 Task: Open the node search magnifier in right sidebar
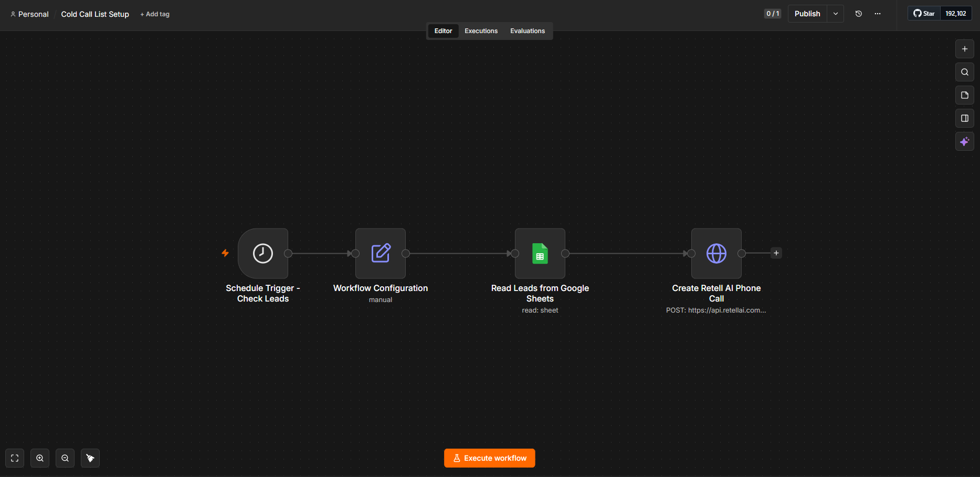click(965, 72)
